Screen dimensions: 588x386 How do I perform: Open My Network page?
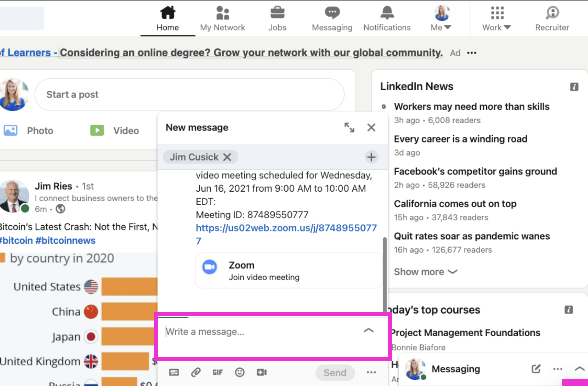point(223,19)
